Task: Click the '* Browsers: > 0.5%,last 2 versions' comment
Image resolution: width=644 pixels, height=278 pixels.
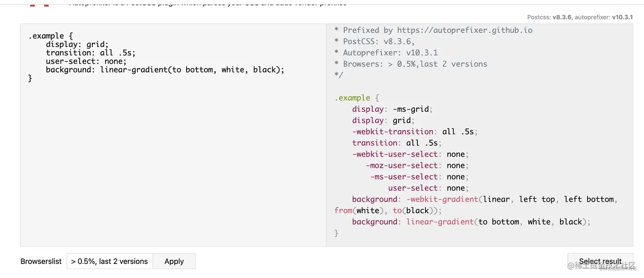Action: tap(411, 64)
